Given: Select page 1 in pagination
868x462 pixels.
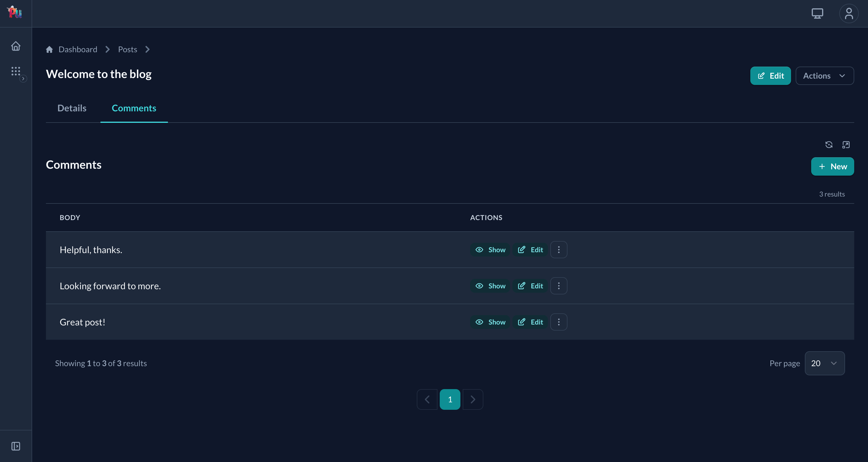Looking at the screenshot, I should coord(450,399).
